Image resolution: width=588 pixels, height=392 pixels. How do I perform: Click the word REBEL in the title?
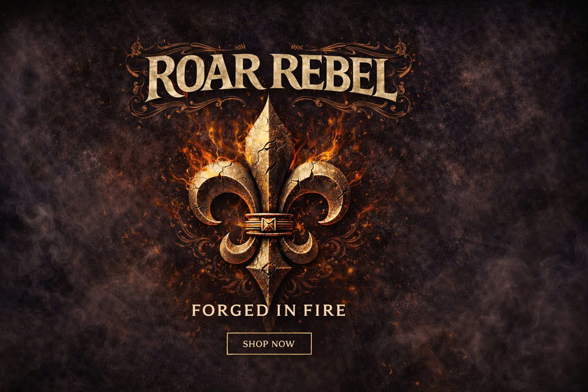point(334,76)
